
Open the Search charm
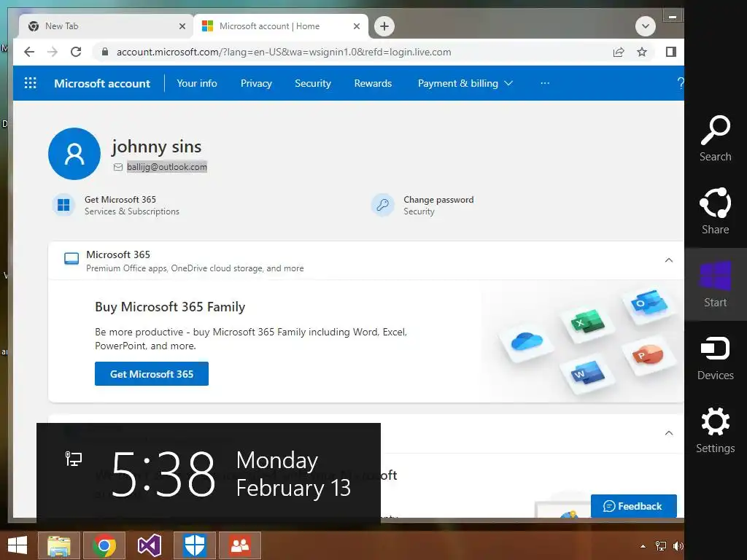715,139
